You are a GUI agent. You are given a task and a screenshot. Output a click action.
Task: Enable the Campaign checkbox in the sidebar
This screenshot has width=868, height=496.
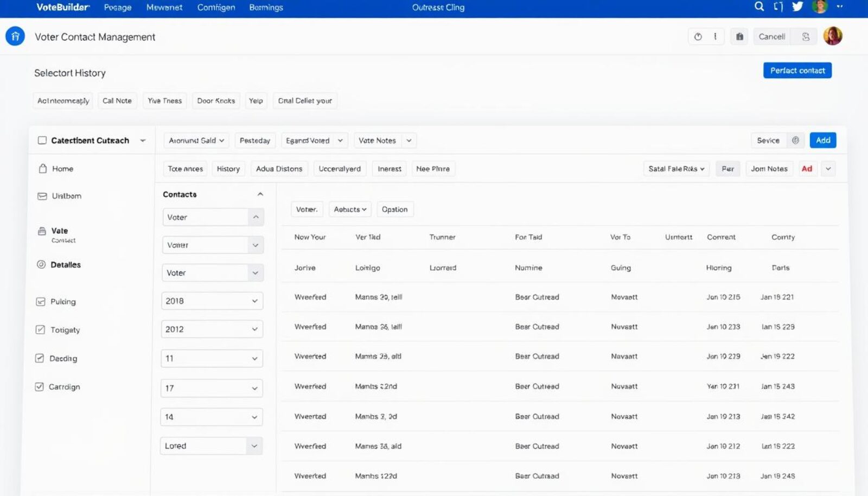tap(39, 386)
